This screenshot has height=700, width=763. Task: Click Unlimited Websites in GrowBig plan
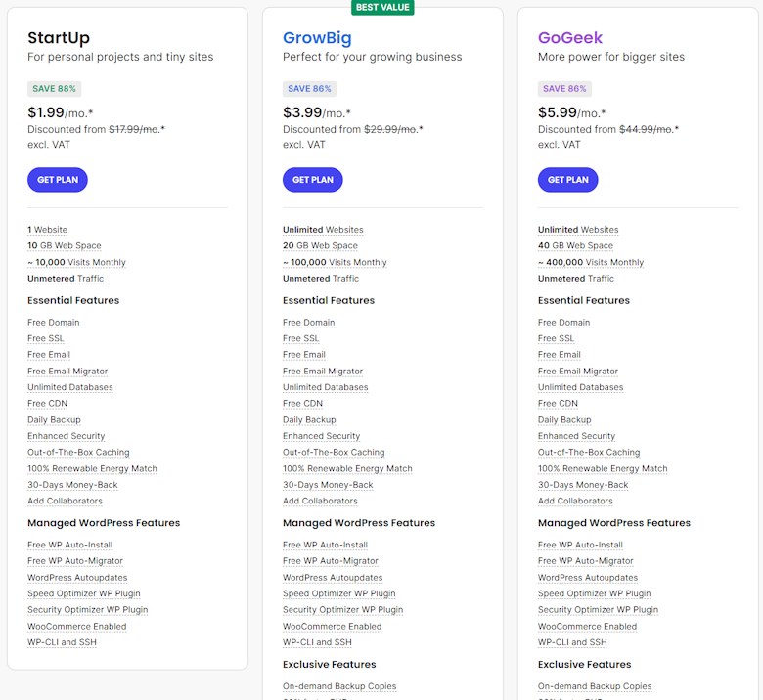click(323, 230)
